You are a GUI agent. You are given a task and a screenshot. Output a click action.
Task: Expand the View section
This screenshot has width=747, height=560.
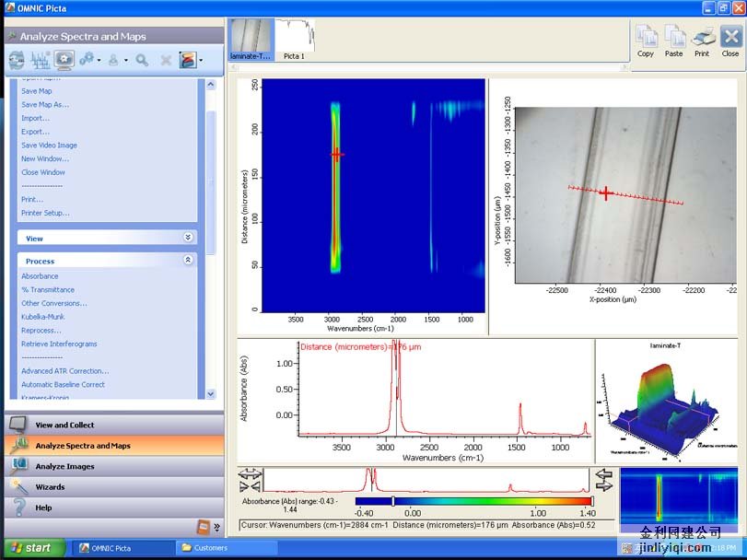pyautogui.click(x=188, y=238)
